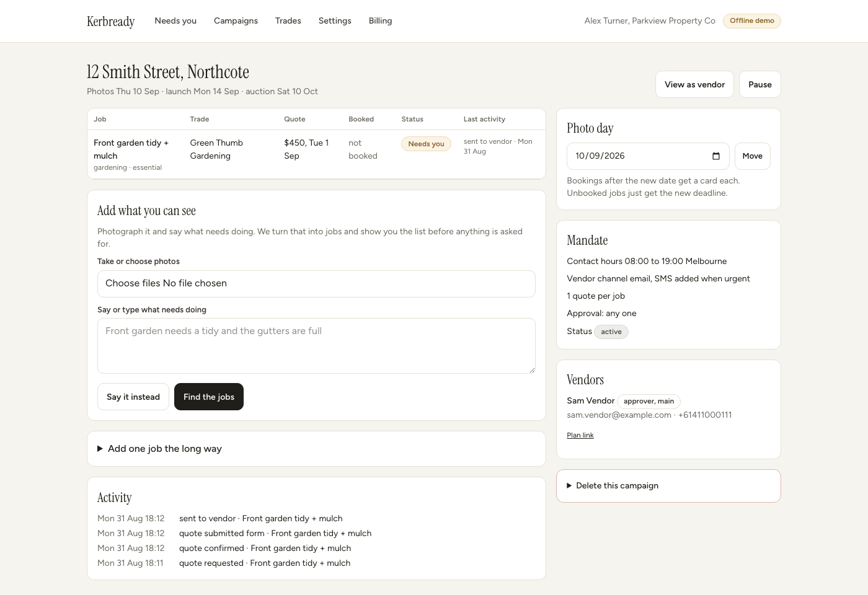Click the 'quote requested' activity entry
Image resolution: width=868 pixels, height=595 pixels.
[265, 563]
